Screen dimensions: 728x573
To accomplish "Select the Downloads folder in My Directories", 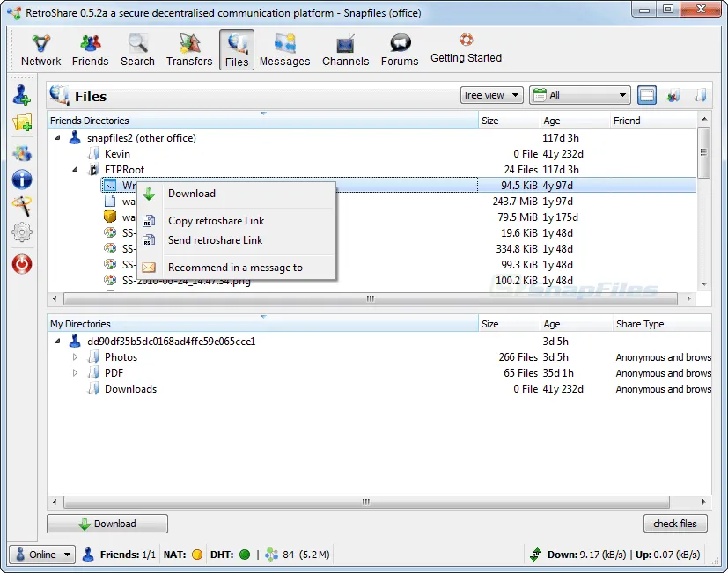I will tap(130, 389).
